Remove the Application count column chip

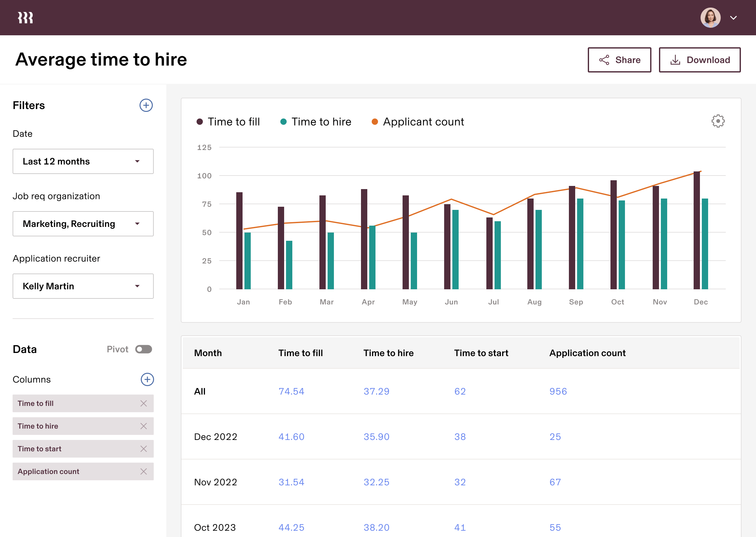143,471
